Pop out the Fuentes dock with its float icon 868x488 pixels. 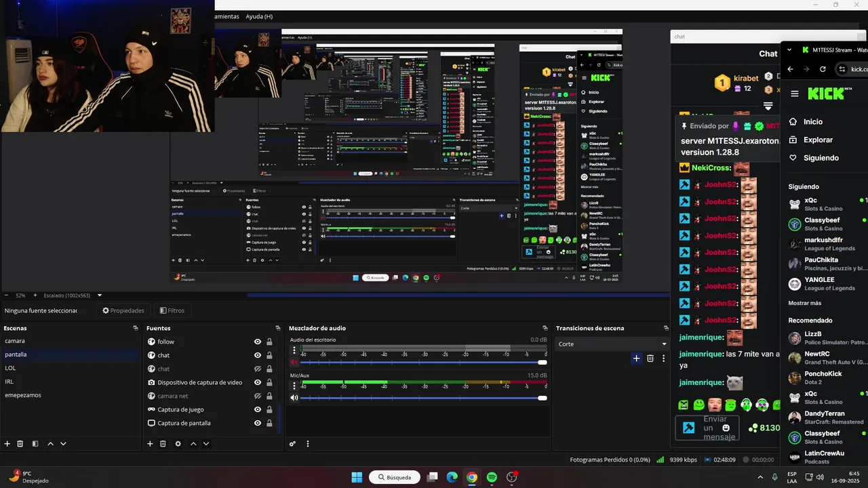pyautogui.click(x=277, y=328)
